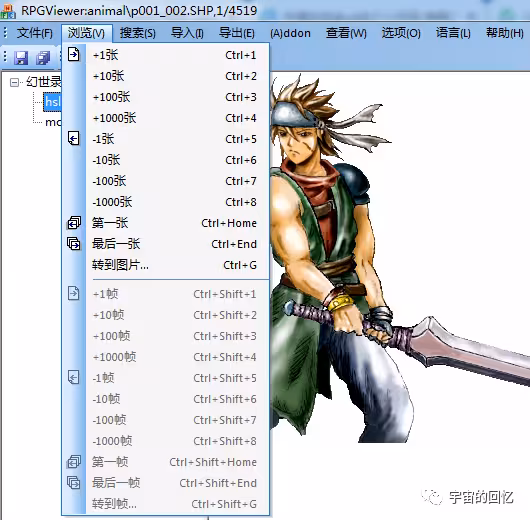Choose +1张 to advance one image
This screenshot has height=520, width=530.
pyautogui.click(x=166, y=55)
